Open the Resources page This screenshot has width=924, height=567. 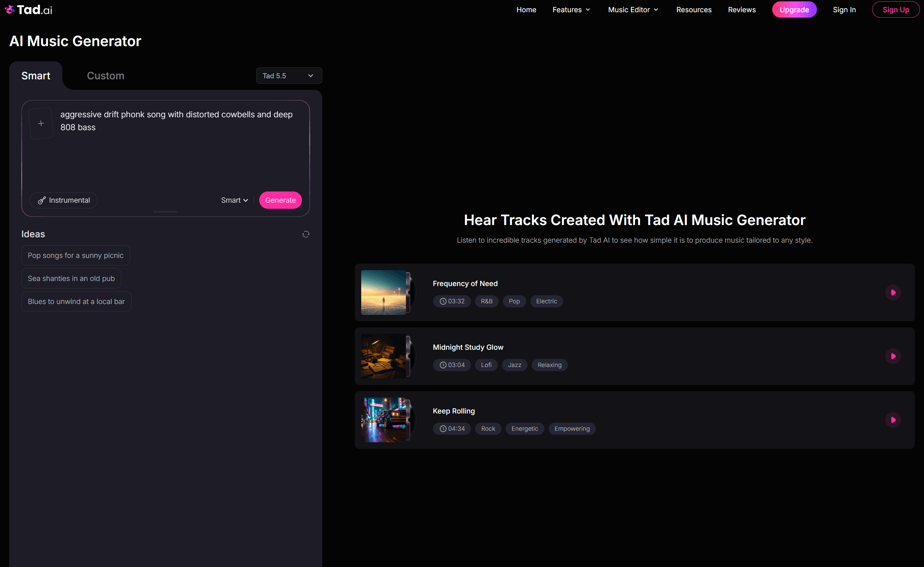point(694,10)
